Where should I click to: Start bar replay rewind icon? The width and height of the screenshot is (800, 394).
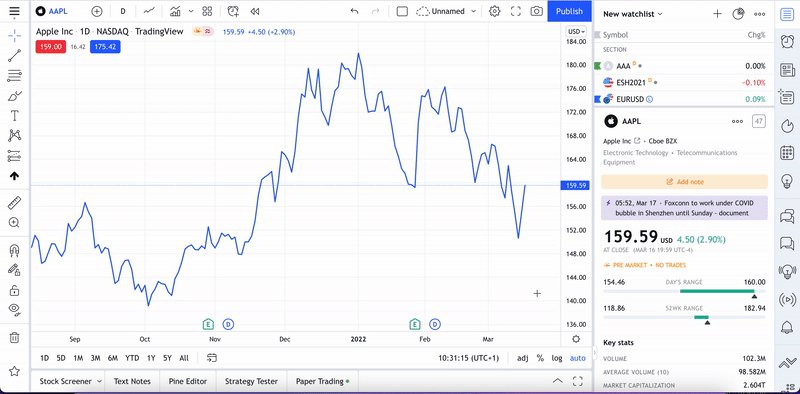(x=255, y=11)
